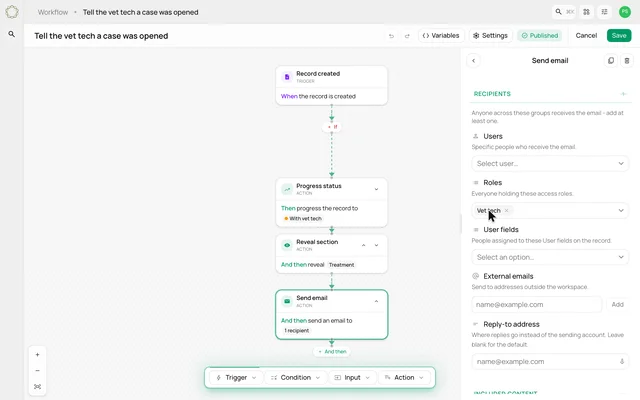
Task: Undo the last workflow change
Action: [x=391, y=36]
